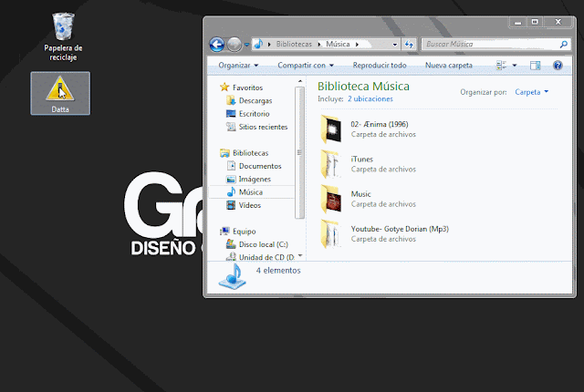Click the Música note icon in sidebar
The image size is (584, 392).
[x=231, y=192]
